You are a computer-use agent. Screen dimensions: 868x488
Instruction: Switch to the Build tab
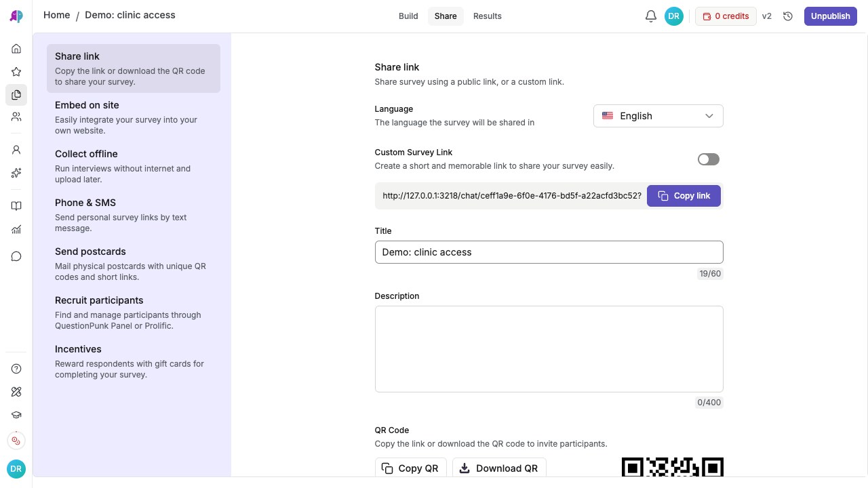pos(408,16)
